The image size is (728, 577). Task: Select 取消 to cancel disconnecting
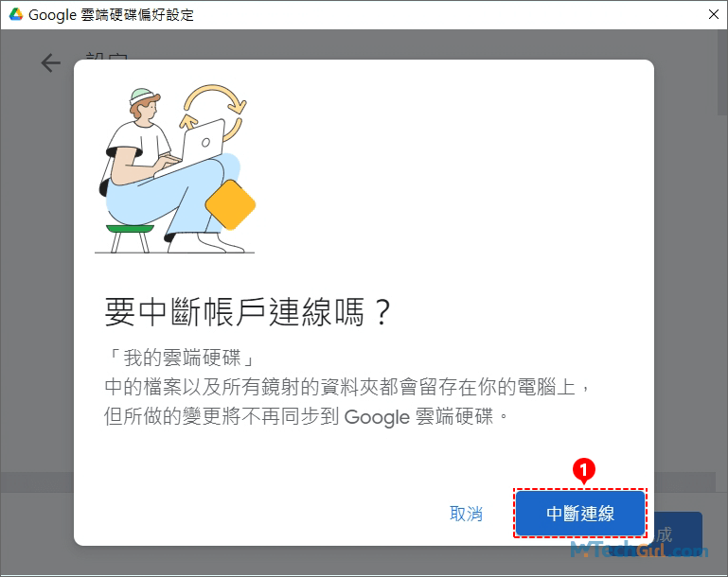[466, 514]
